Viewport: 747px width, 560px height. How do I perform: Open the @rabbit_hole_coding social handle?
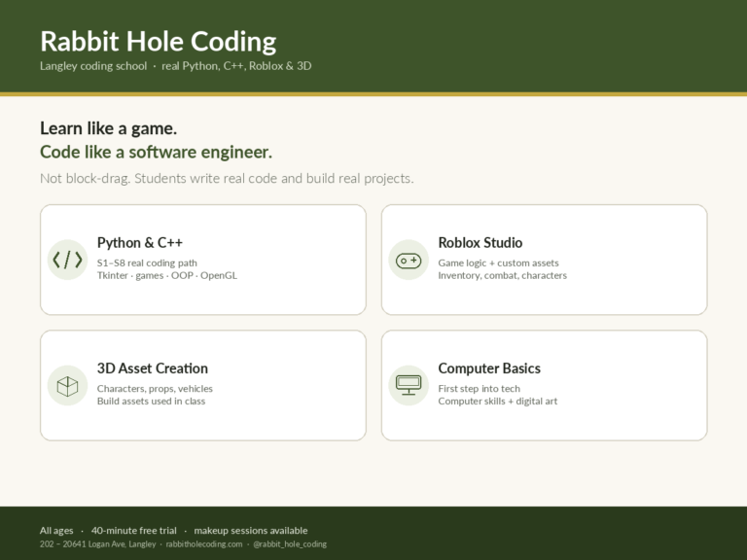point(290,543)
